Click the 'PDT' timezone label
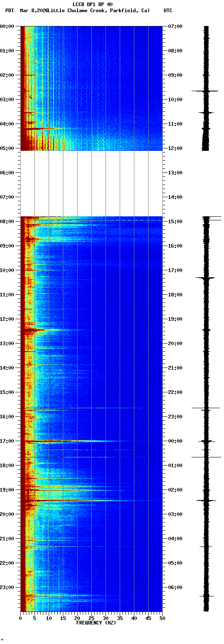This screenshot has width=224, height=644. tap(10, 11)
